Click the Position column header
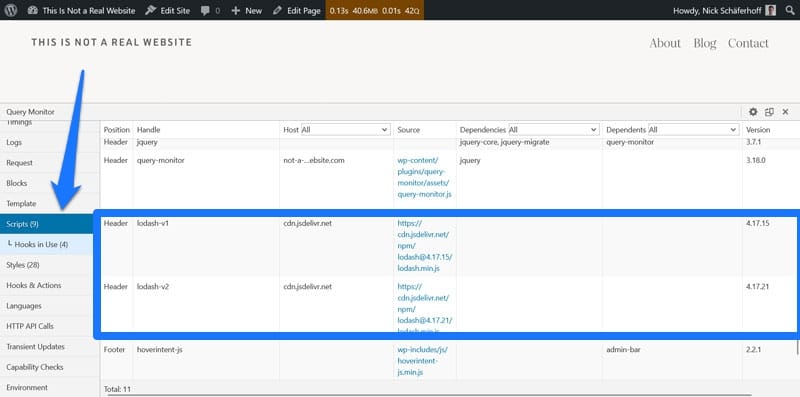 pyautogui.click(x=116, y=130)
